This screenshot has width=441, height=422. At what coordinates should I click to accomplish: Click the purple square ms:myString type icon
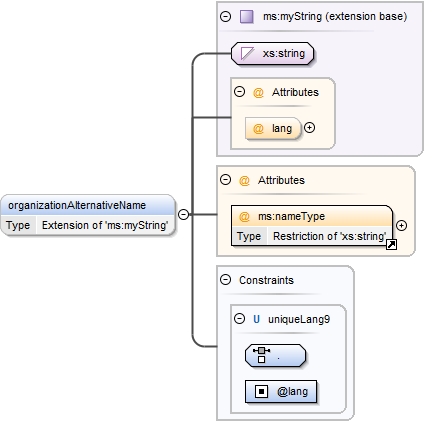coord(247,16)
